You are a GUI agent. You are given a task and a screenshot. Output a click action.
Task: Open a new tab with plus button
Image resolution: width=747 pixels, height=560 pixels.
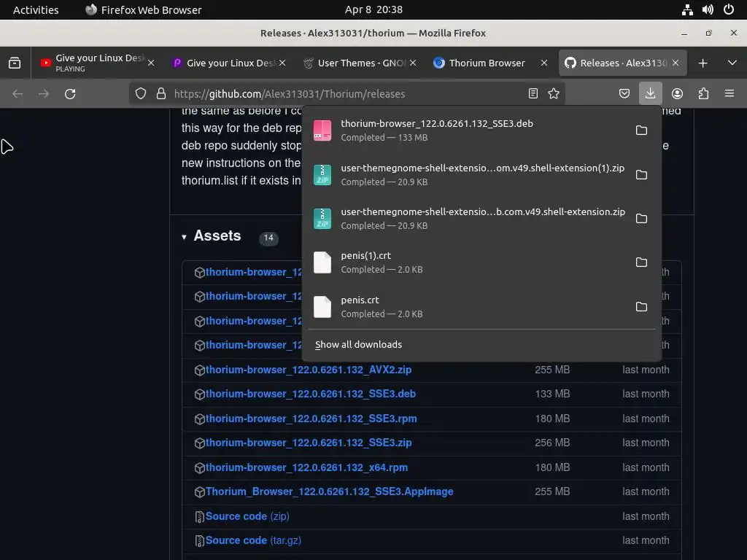click(x=703, y=63)
